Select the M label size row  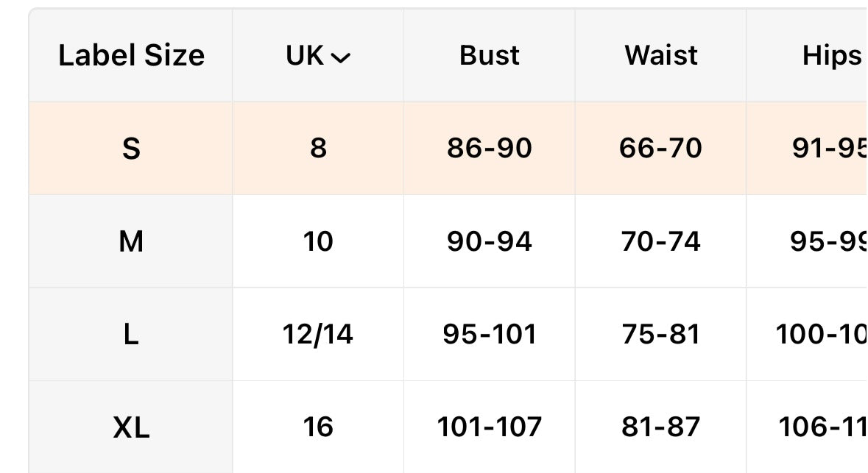[x=131, y=241]
